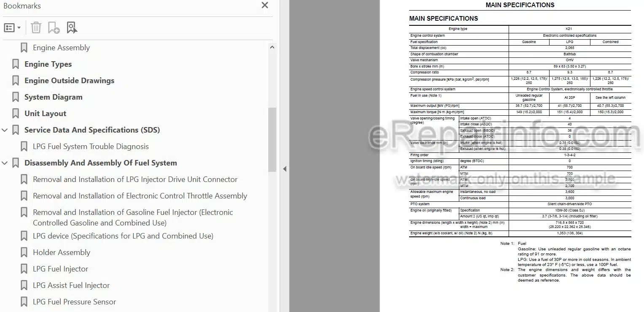The width and height of the screenshot is (644, 312).
Task: Click bookmark icon beside LPG Injector Drive Unit Connector
Action: [24, 179]
